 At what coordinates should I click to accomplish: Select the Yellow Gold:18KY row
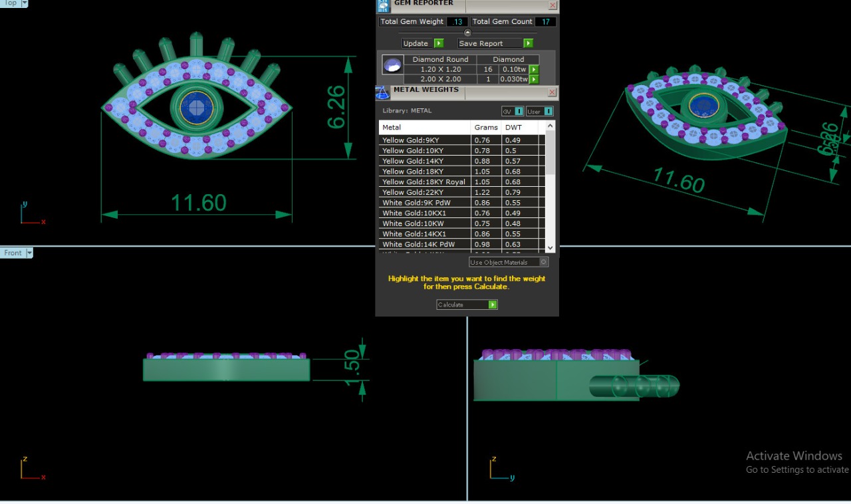[x=424, y=172]
